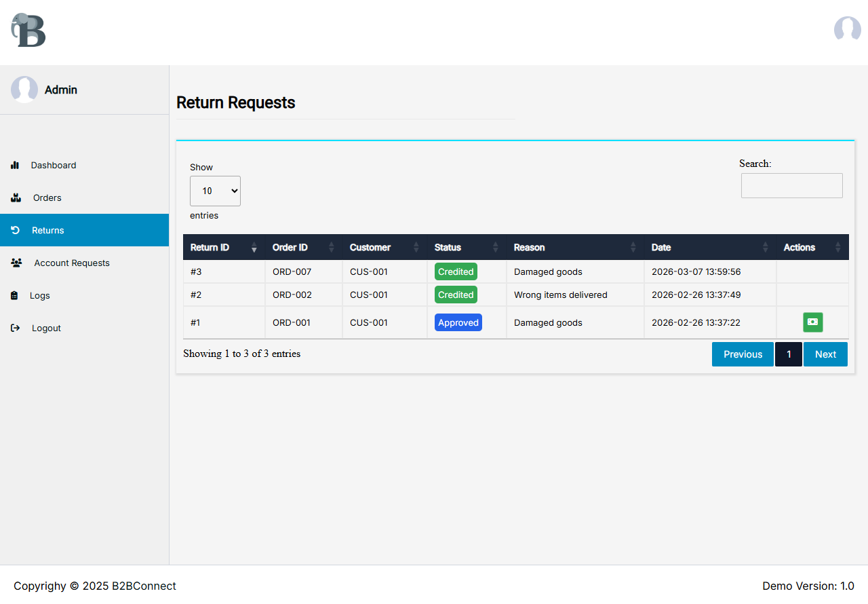The width and height of the screenshot is (868, 604).
Task: Sort by Status column arrows
Action: pos(496,247)
